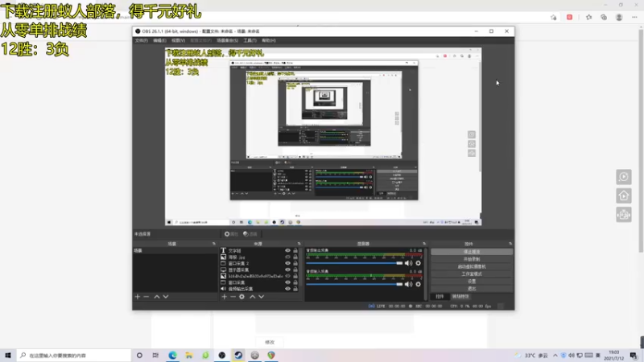Open the Edge favorites star icon

589,17
